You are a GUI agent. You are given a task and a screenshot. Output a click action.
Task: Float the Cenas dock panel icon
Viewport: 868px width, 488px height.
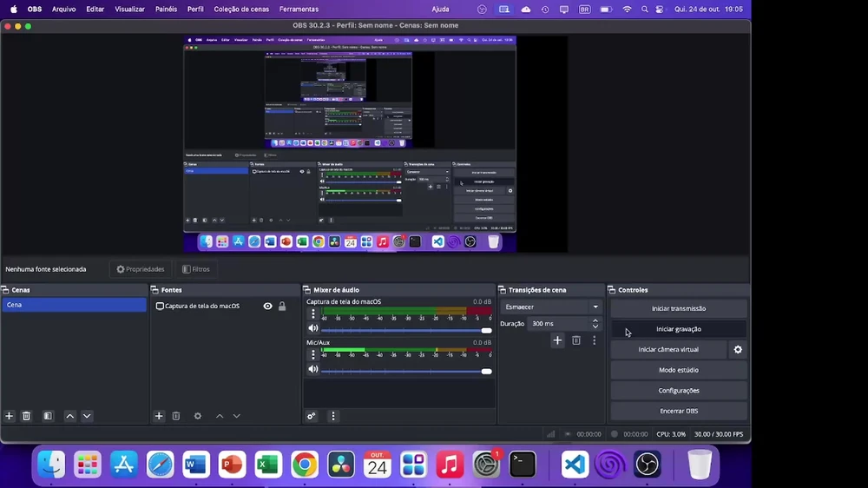[x=5, y=290]
